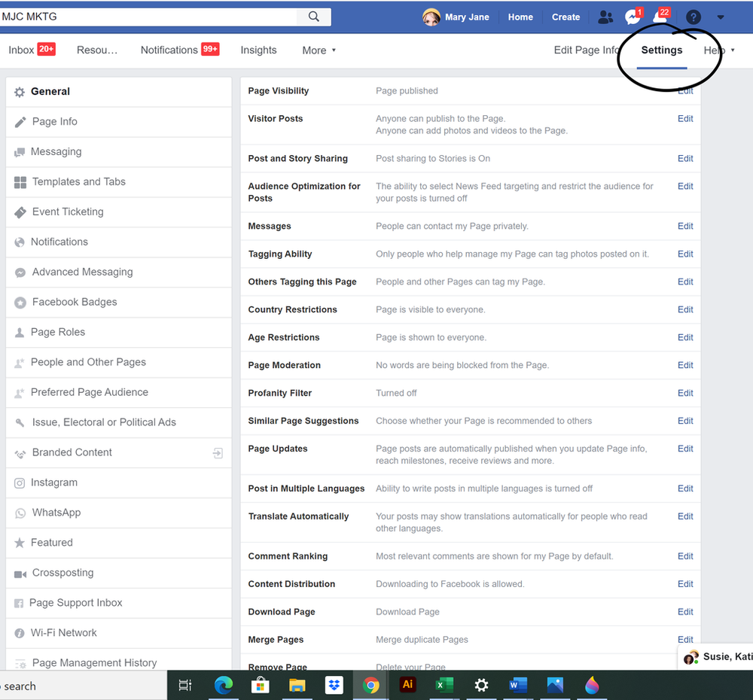Select General gear icon in sidebar

tap(20, 92)
